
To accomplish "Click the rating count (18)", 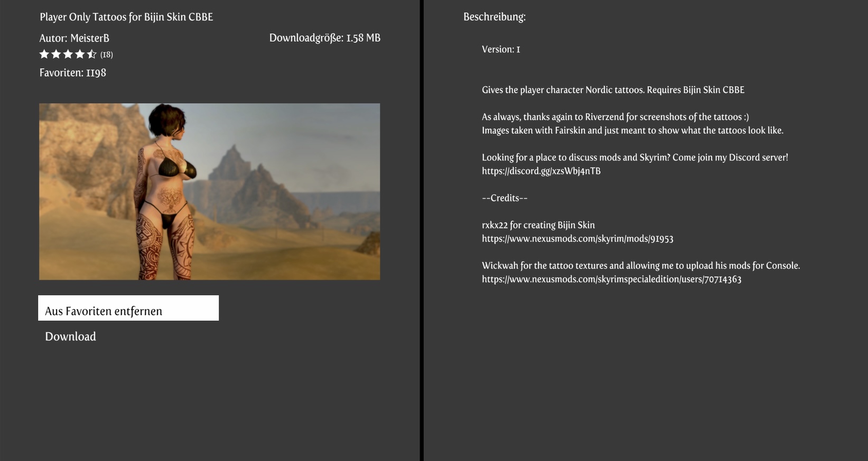I will [x=107, y=54].
